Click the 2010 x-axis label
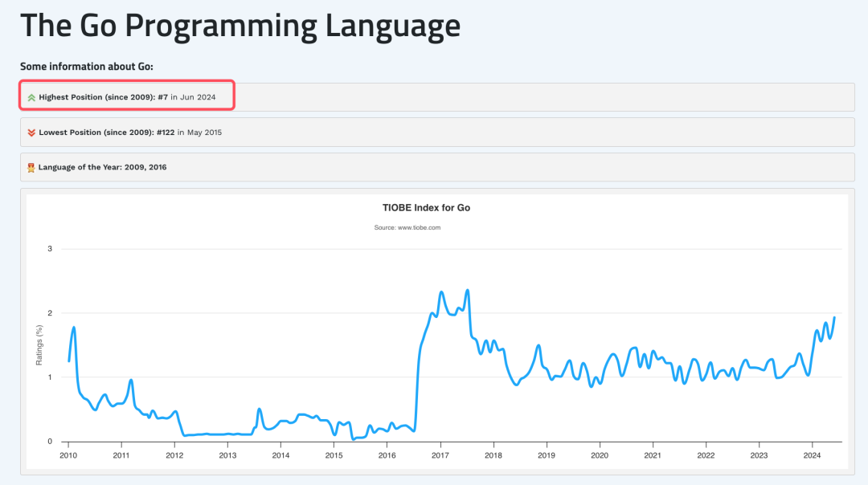Image resolution: width=868 pixels, height=485 pixels. 68,455
